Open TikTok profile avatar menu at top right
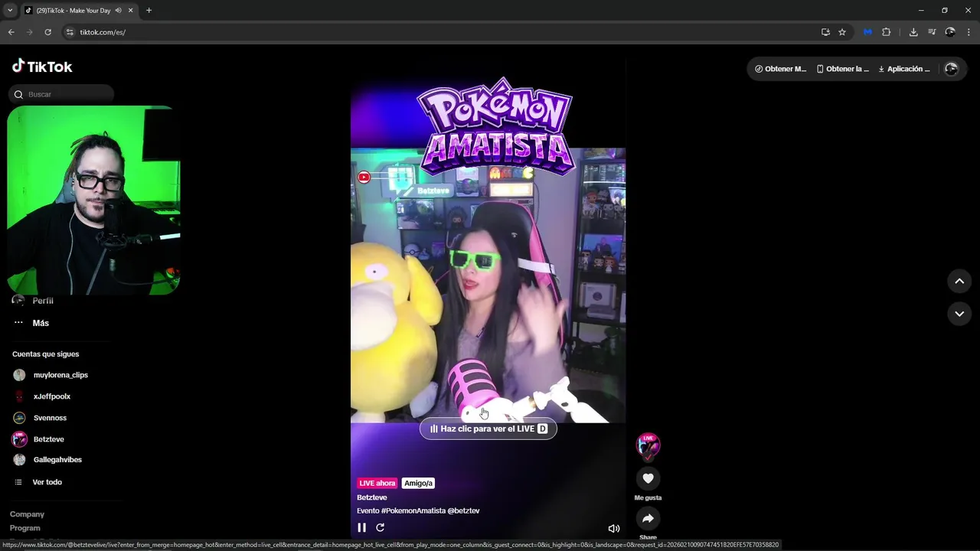The image size is (980, 551). click(x=951, y=69)
